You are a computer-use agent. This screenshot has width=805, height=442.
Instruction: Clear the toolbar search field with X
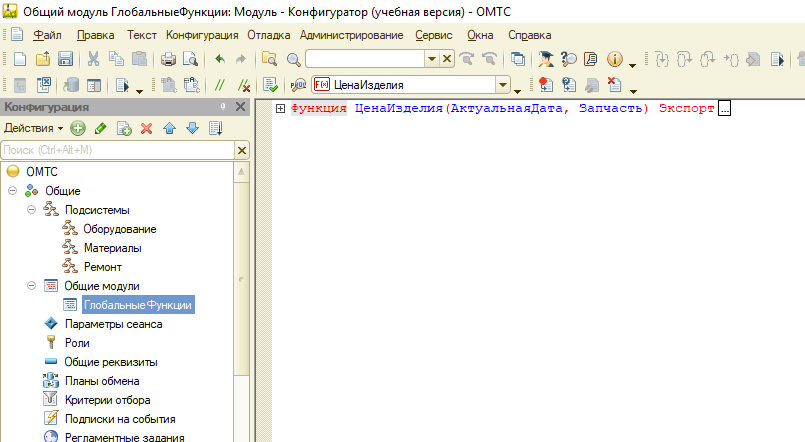click(447, 59)
